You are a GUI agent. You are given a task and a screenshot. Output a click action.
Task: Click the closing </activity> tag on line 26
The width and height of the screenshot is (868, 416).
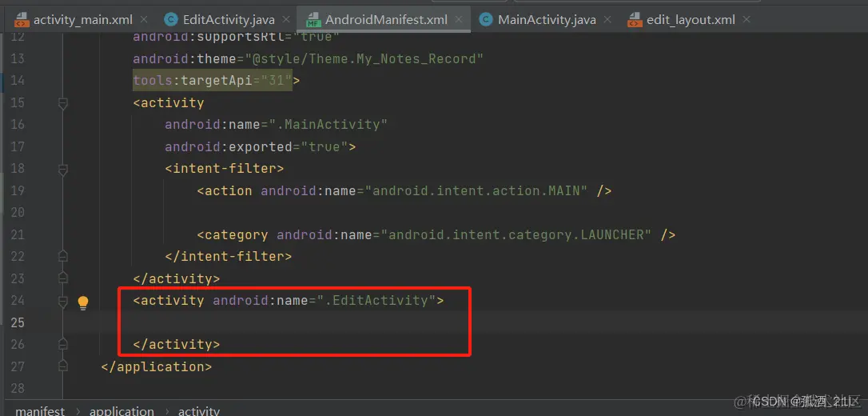(x=176, y=344)
